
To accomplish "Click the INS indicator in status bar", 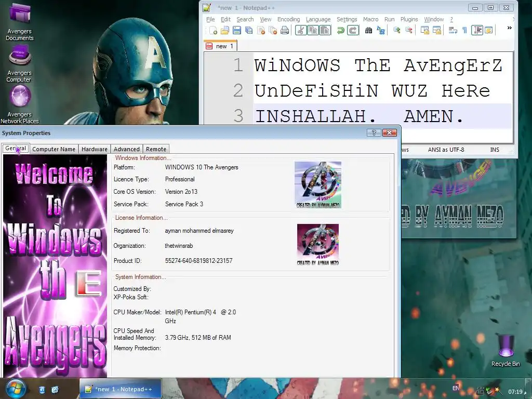I will coord(495,150).
